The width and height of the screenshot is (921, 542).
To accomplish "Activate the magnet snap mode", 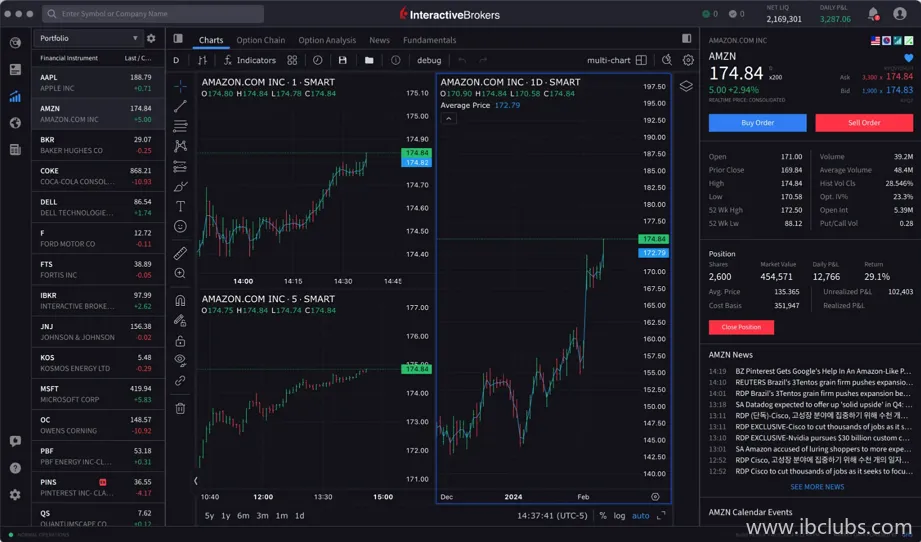I will pyautogui.click(x=180, y=300).
